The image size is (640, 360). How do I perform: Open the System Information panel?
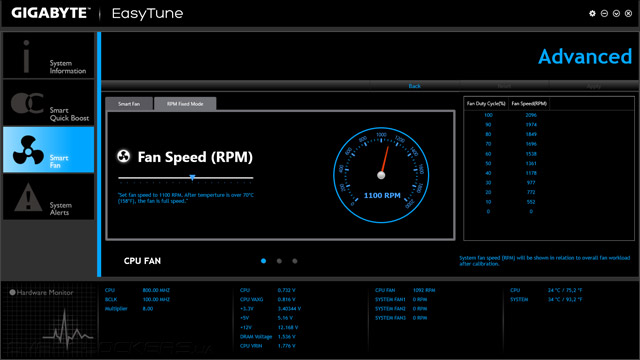(49, 56)
